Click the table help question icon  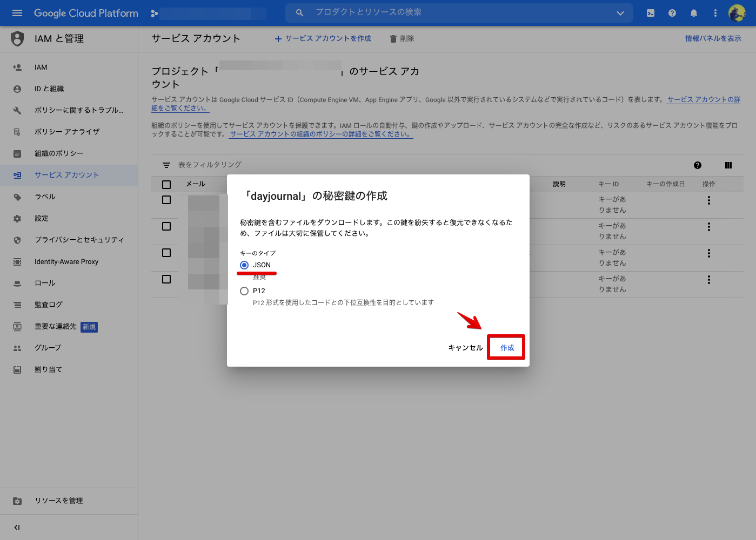[698, 165]
